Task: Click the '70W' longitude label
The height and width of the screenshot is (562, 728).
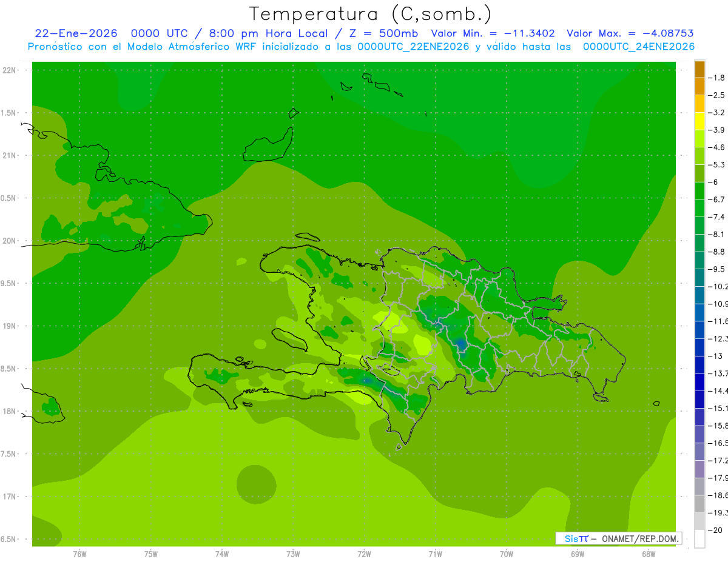Action: point(507,554)
